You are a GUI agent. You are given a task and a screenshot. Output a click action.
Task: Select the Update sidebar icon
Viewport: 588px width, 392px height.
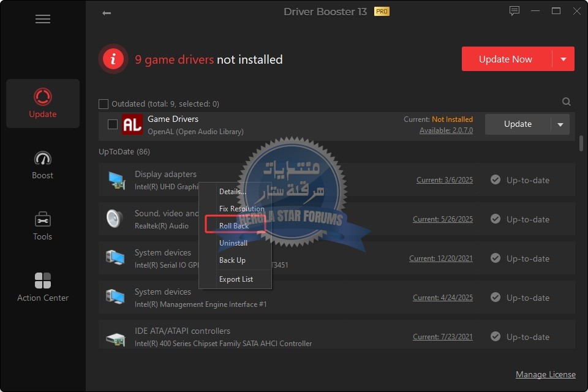(x=43, y=103)
